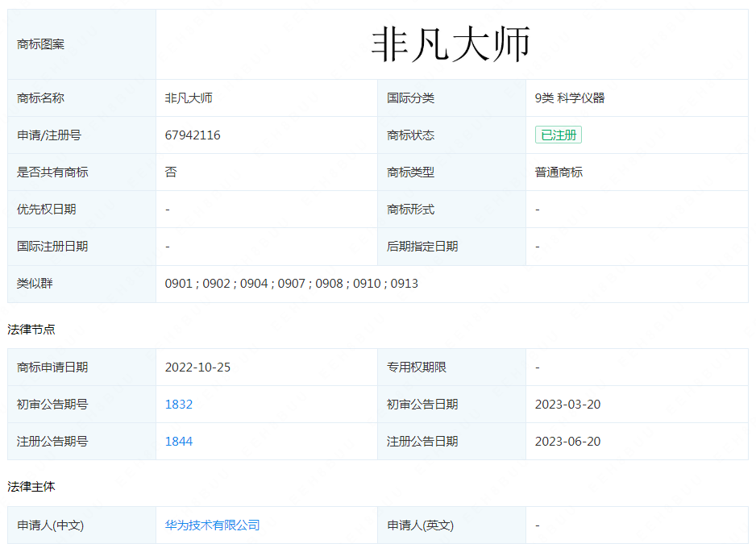
Task: Select application date 2022-10-25
Action: 197,368
